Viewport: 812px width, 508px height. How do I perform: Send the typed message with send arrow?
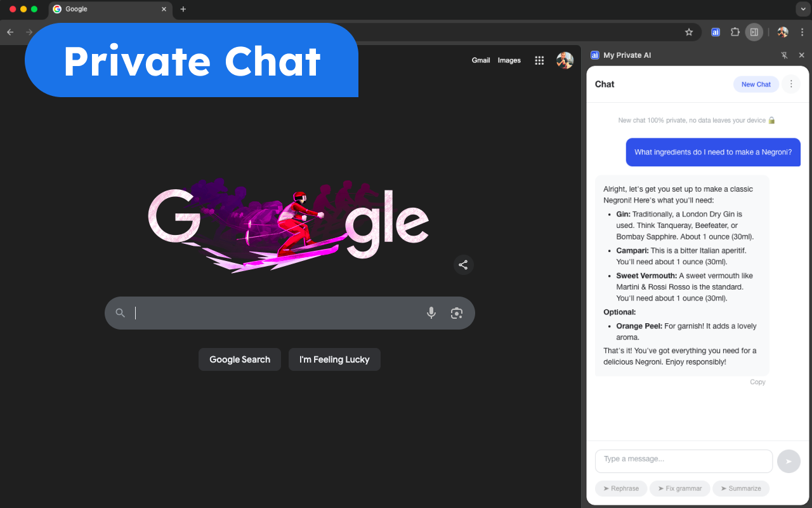coord(789,461)
